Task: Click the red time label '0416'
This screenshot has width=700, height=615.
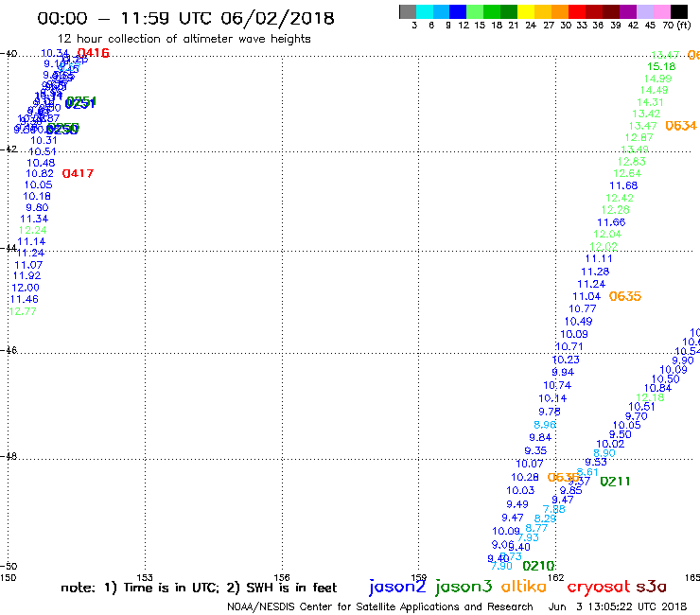Action: pyautogui.click(x=94, y=53)
